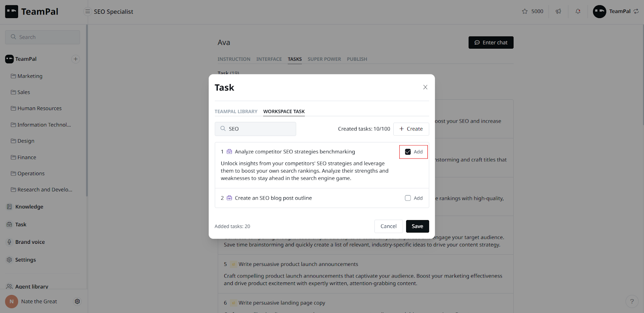Open the Marketing folder
This screenshot has height=313, width=644.
[x=27, y=76]
